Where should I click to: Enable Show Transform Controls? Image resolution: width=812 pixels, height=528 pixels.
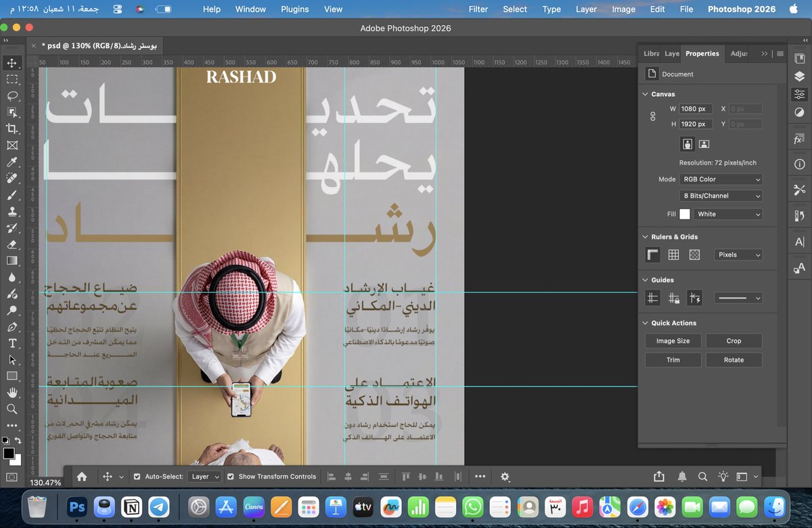click(x=231, y=477)
